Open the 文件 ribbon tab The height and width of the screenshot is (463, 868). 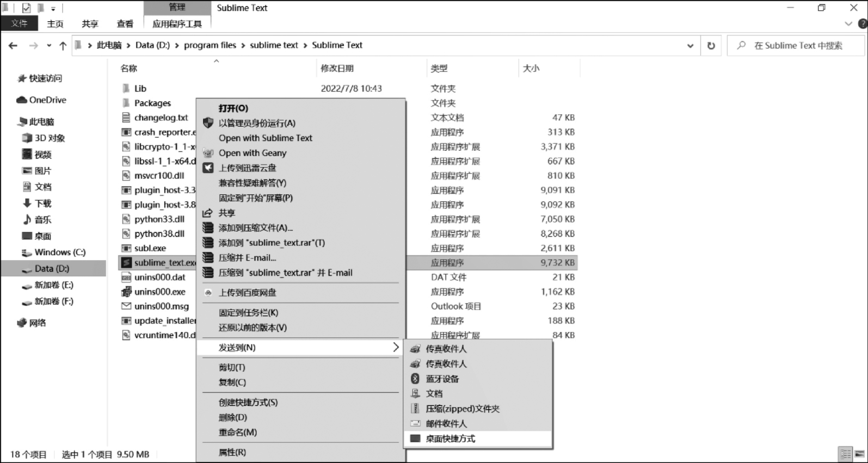20,23
